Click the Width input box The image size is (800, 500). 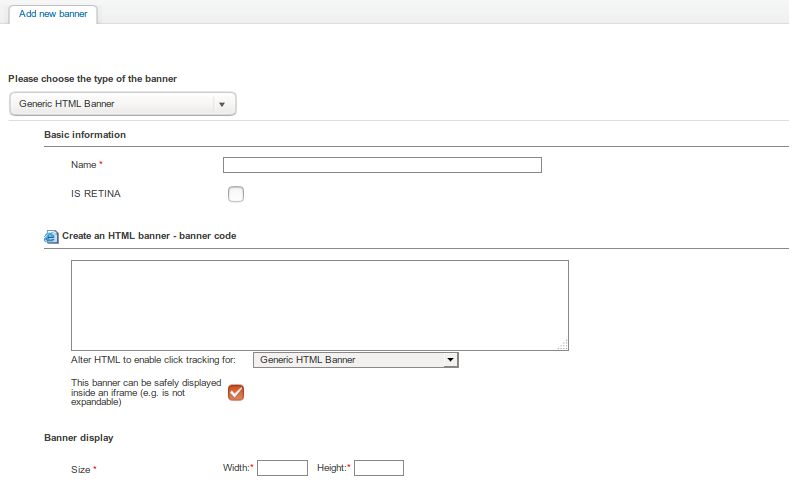[282, 468]
